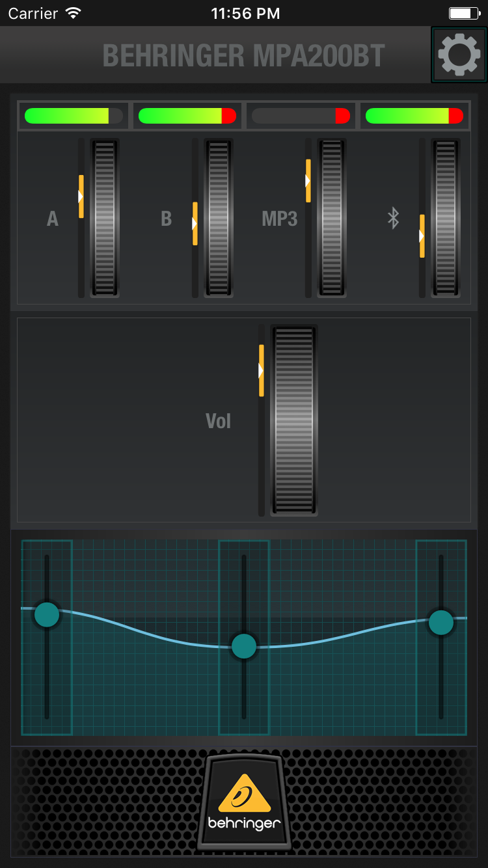The height and width of the screenshot is (868, 488).
Task: Click the master Vol wheel
Action: 294,420
